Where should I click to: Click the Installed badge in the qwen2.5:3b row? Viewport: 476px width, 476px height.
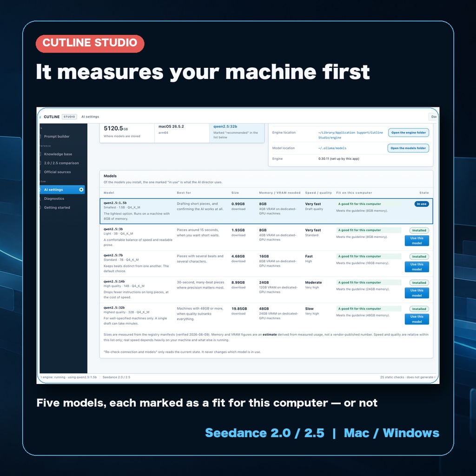419,231
